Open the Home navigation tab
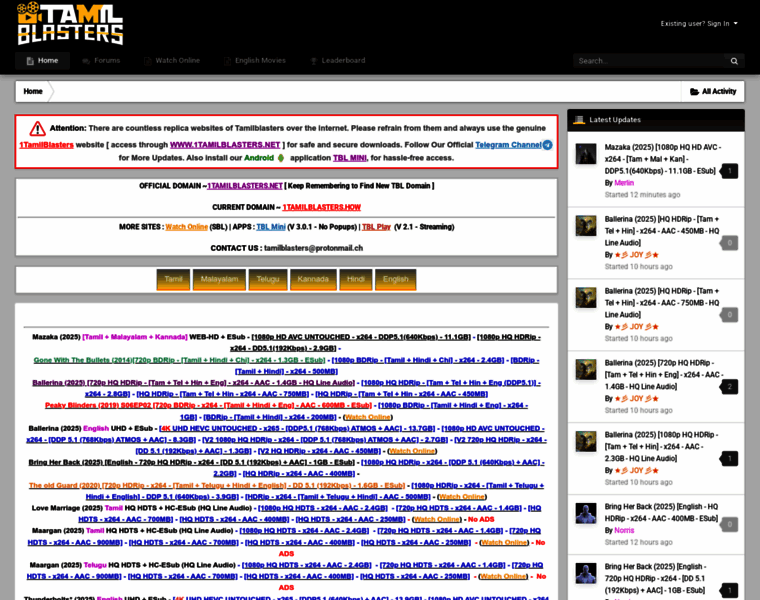Viewport: 760px width, 600px height. click(x=43, y=61)
